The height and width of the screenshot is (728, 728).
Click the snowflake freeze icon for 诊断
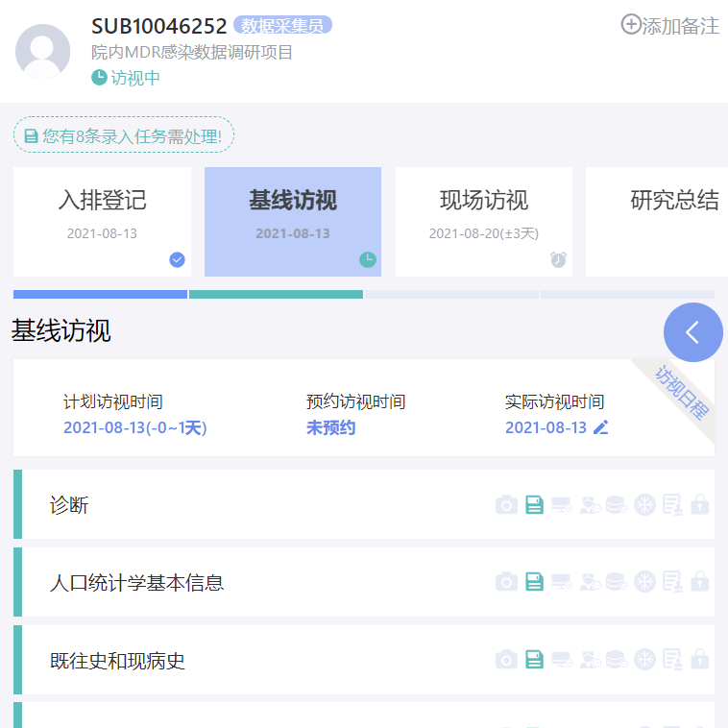click(x=644, y=504)
